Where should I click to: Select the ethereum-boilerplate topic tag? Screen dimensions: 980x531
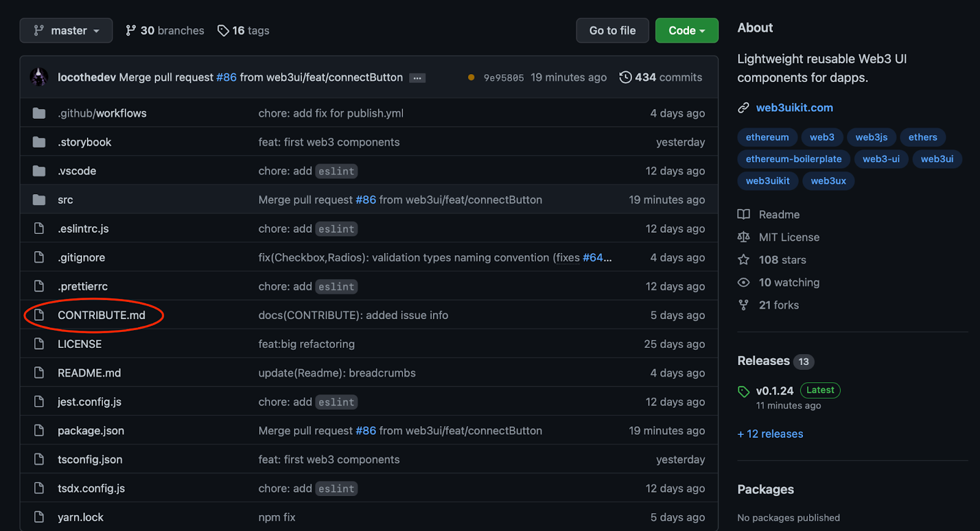[794, 159]
